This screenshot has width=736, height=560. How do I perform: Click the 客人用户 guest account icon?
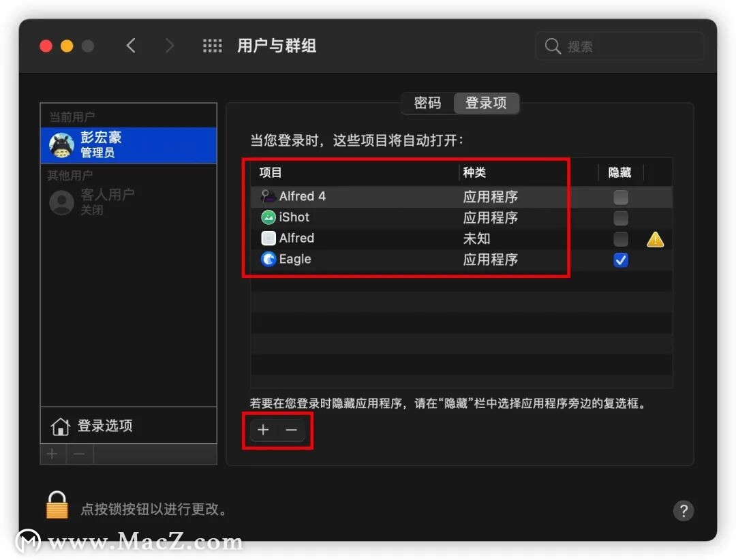click(x=61, y=200)
